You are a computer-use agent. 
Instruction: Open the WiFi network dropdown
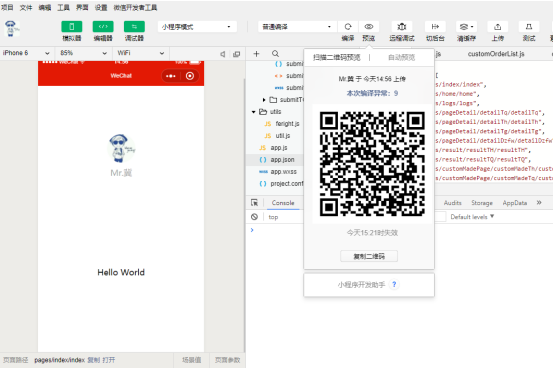point(141,53)
